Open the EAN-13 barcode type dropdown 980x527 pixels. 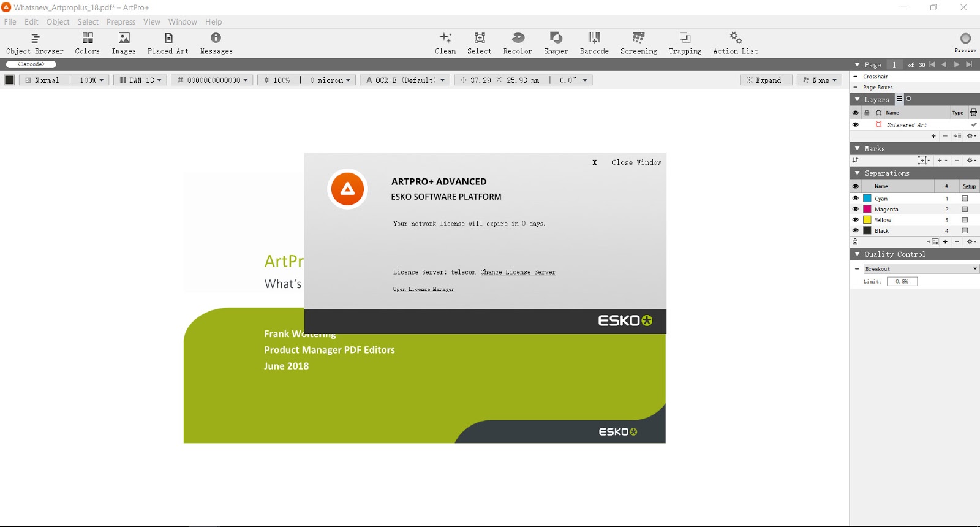(140, 80)
